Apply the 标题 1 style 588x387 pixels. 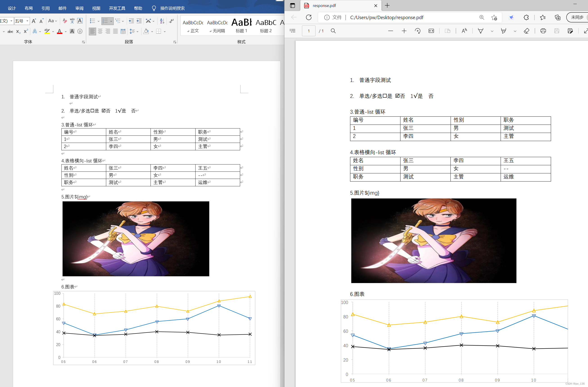[241, 26]
